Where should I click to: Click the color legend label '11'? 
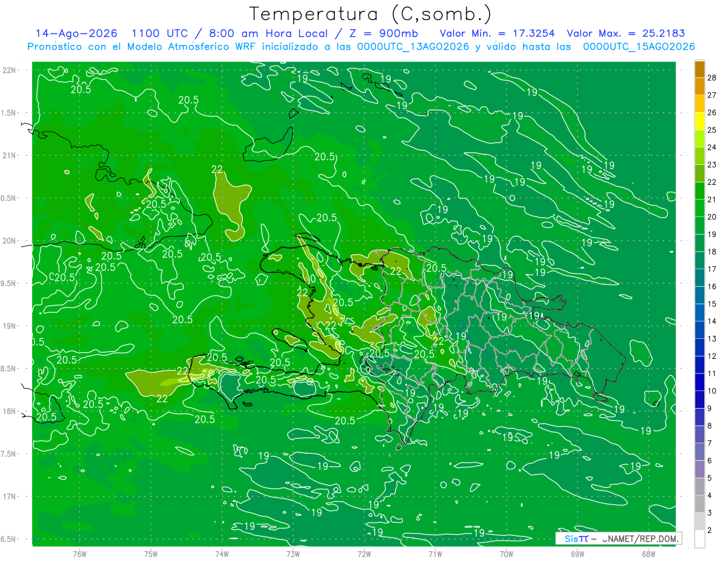click(712, 374)
